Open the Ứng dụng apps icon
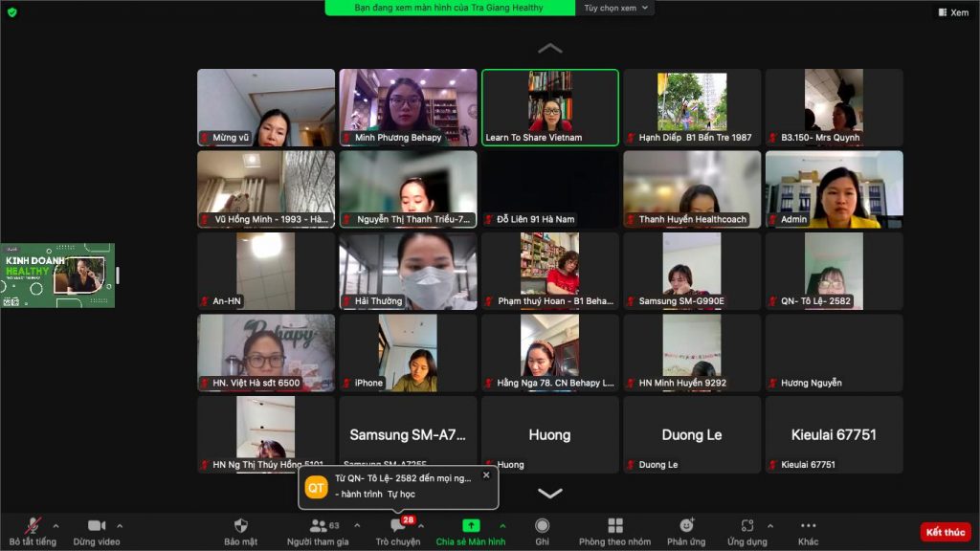Image resolution: width=980 pixels, height=551 pixels. [746, 525]
